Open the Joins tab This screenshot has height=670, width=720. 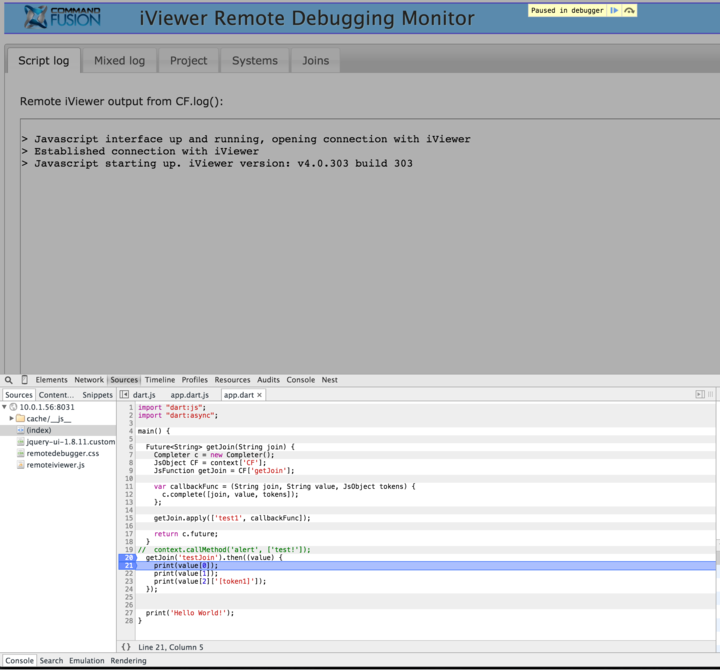click(x=315, y=61)
